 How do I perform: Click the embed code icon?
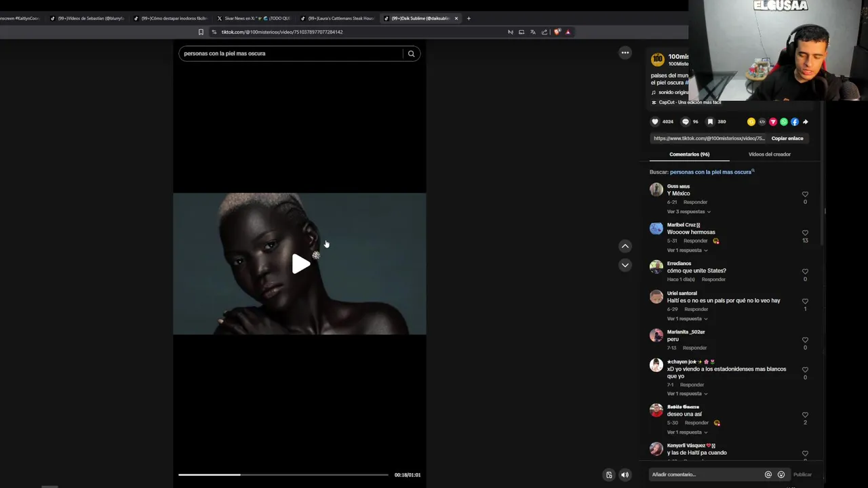click(762, 122)
